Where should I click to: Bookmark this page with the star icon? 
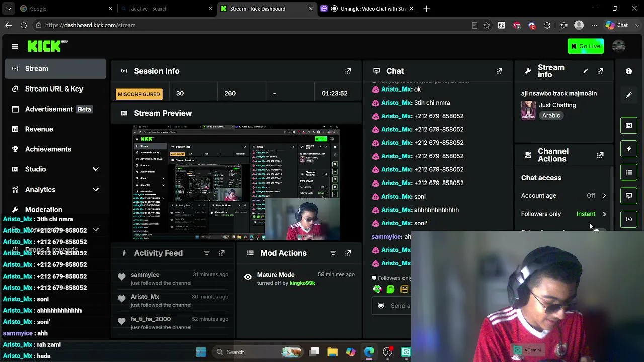click(x=487, y=25)
